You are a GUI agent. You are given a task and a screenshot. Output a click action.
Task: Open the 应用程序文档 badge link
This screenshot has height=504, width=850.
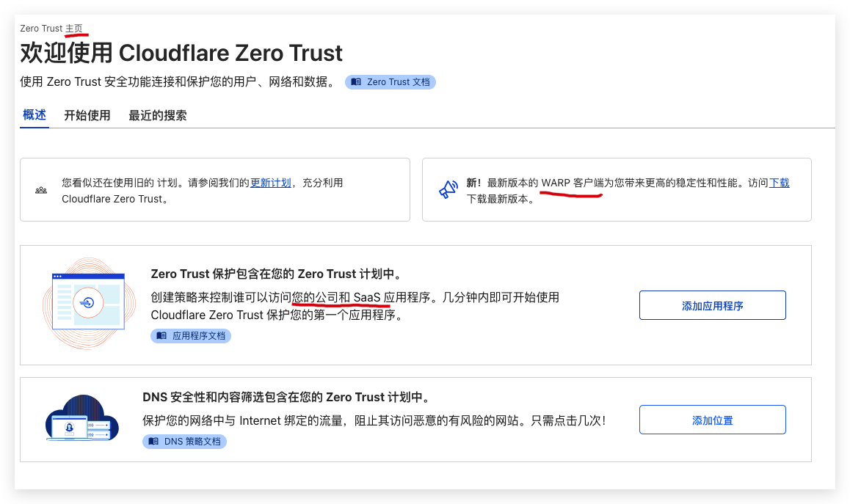[191, 336]
